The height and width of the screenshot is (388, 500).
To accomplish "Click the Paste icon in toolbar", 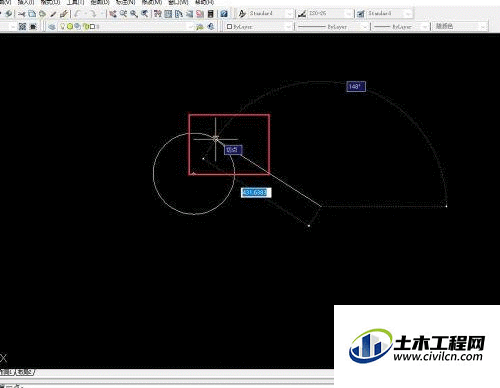I will tap(42, 14).
